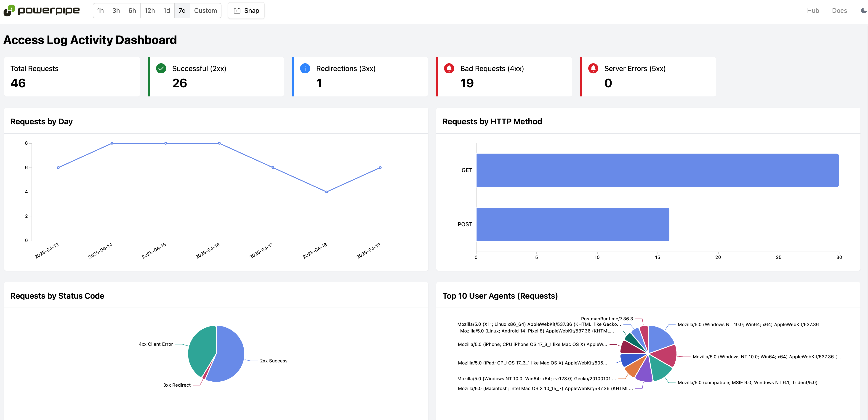Click the red bell icon on Bad Requests card

click(449, 68)
